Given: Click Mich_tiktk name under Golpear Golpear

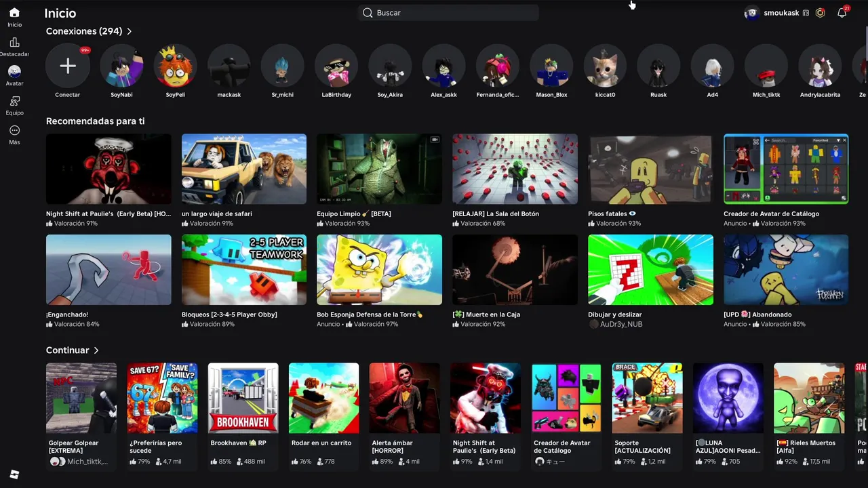Looking at the screenshot, I should pyautogui.click(x=87, y=462).
